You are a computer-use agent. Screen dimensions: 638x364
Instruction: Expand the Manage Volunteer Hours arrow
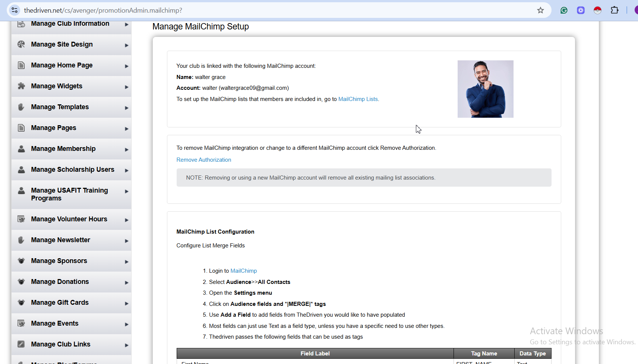click(x=127, y=220)
